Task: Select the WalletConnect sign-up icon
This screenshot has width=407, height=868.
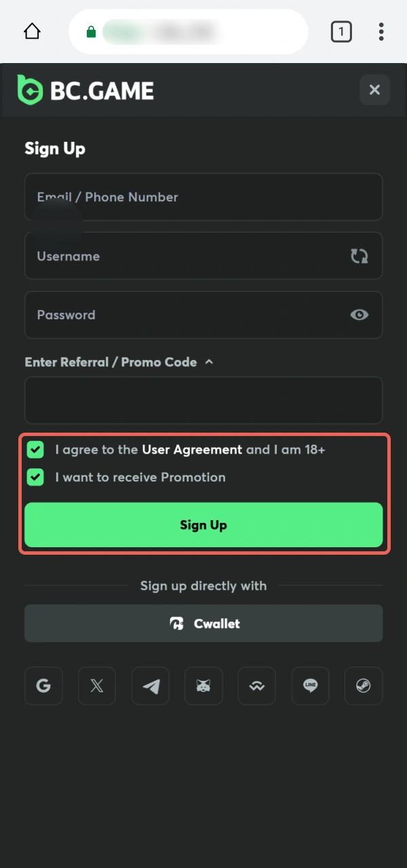Action: click(256, 686)
